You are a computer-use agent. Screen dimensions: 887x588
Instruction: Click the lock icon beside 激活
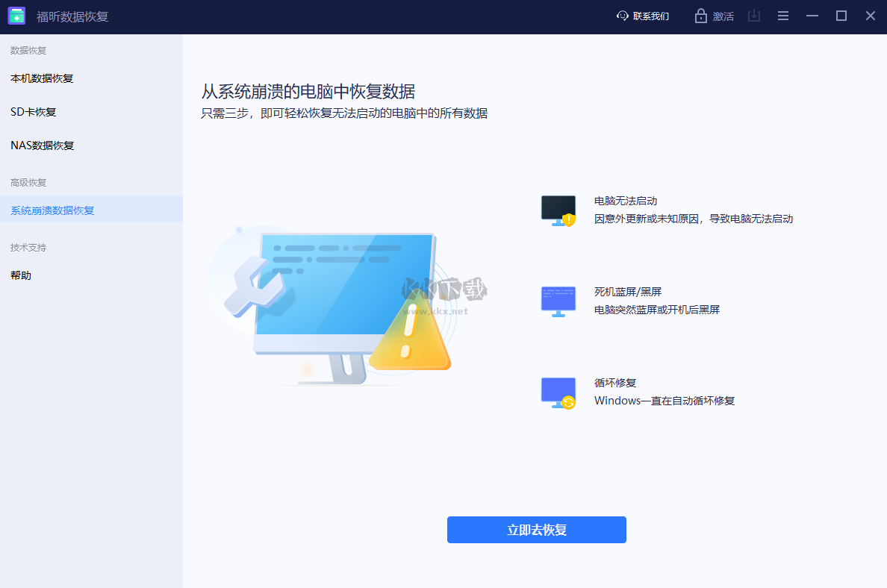[x=700, y=16]
